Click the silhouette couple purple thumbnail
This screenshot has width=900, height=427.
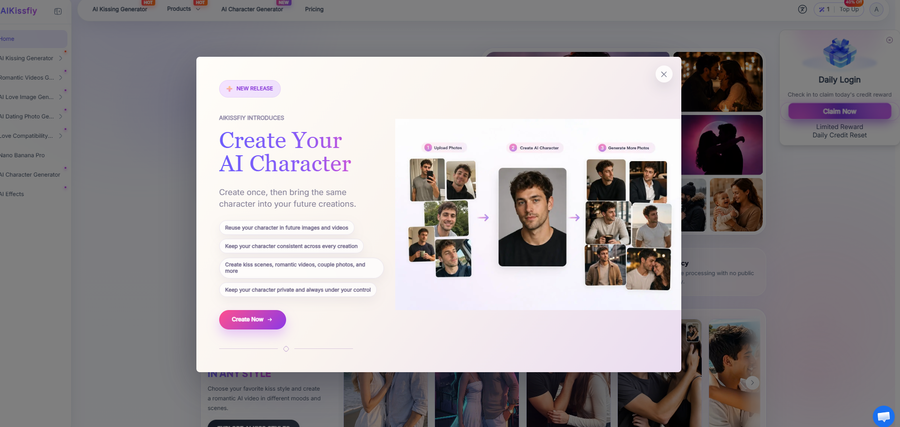pyautogui.click(x=717, y=145)
